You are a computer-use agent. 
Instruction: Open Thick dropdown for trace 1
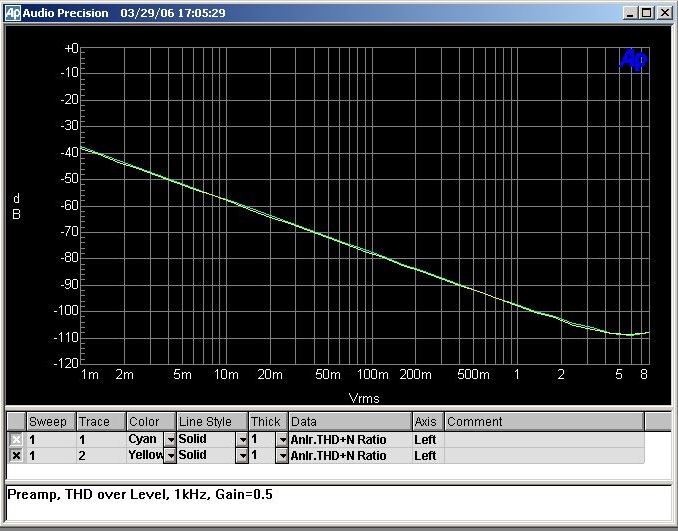click(281, 440)
